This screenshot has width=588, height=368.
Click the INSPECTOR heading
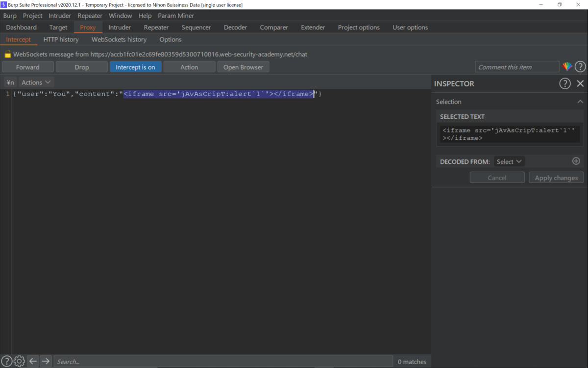454,84
